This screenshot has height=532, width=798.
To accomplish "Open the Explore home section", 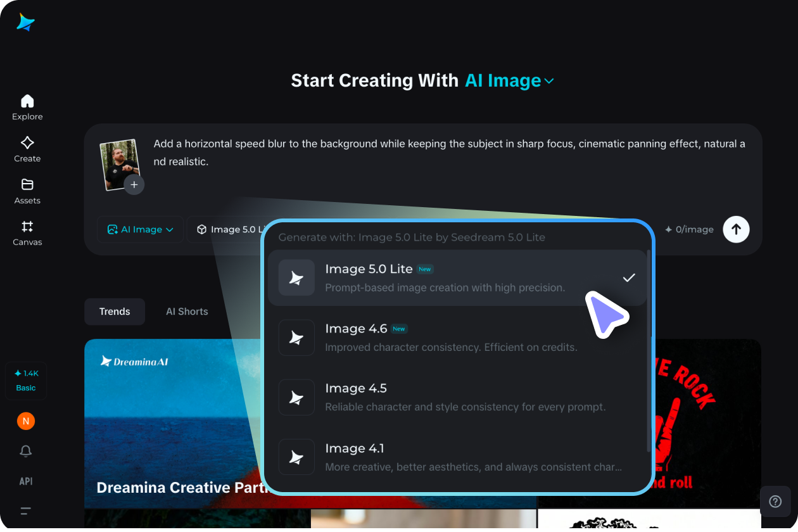I will click(27, 107).
